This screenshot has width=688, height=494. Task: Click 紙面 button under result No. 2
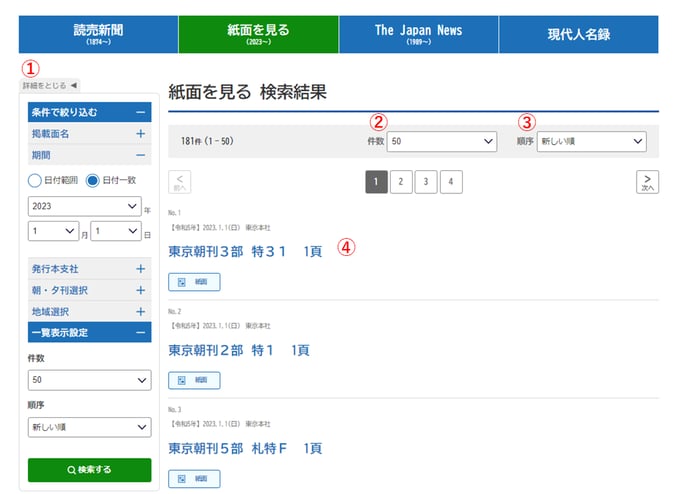point(194,380)
